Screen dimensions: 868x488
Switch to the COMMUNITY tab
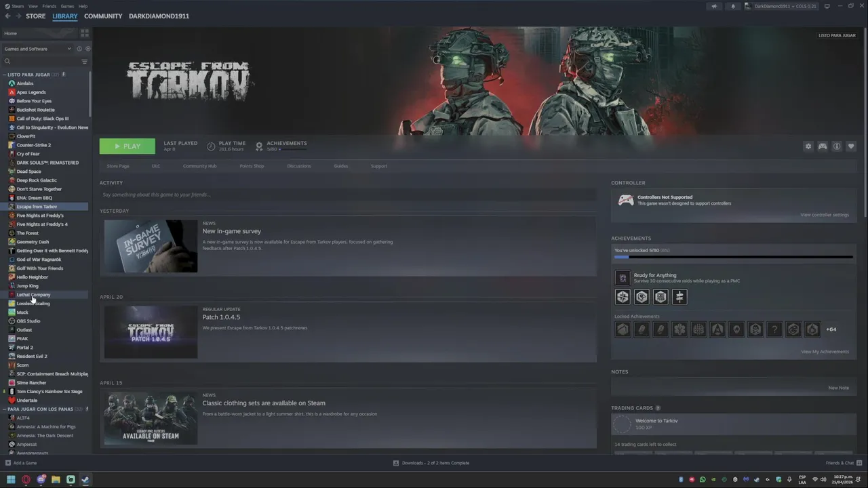[x=103, y=16]
